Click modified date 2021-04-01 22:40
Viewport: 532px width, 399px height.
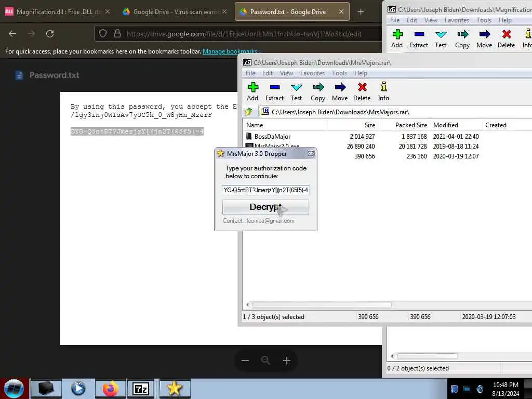[x=456, y=137]
